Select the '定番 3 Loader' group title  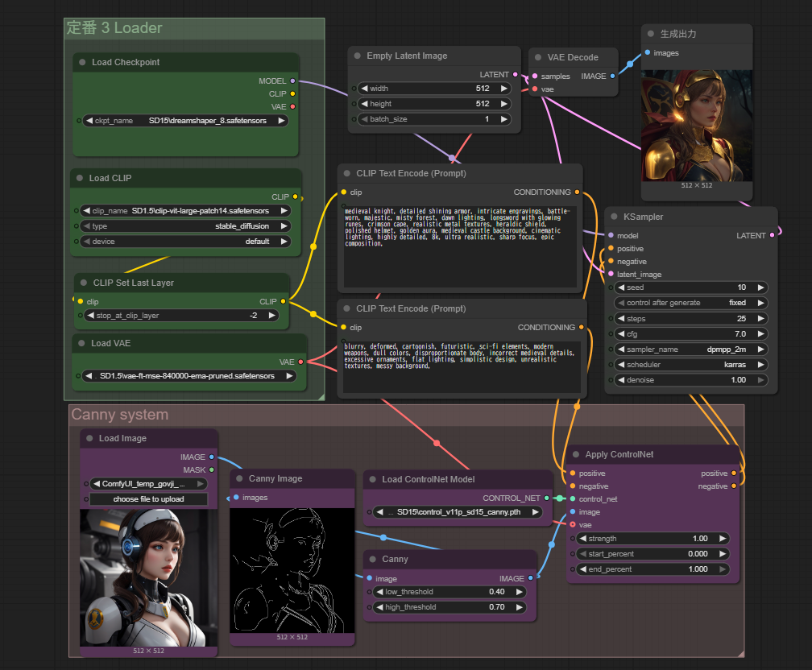(x=114, y=28)
